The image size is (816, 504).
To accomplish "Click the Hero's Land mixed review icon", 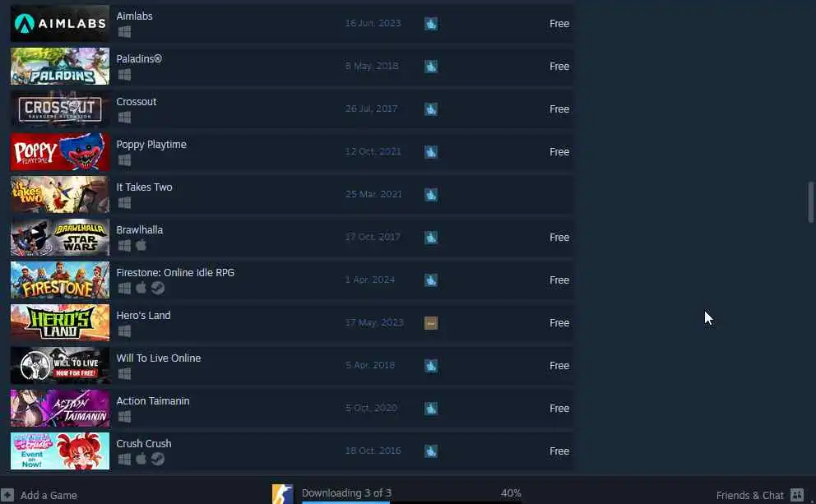I will pos(431,323).
